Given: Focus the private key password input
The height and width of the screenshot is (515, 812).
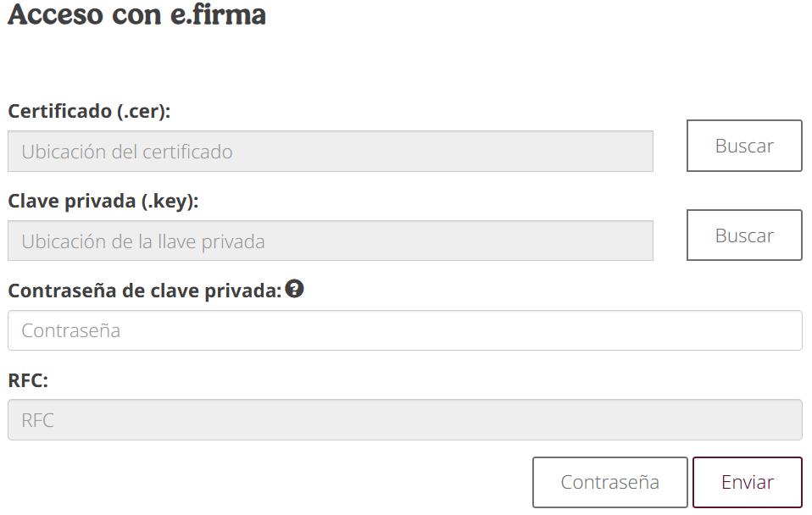Looking at the screenshot, I should click(404, 330).
